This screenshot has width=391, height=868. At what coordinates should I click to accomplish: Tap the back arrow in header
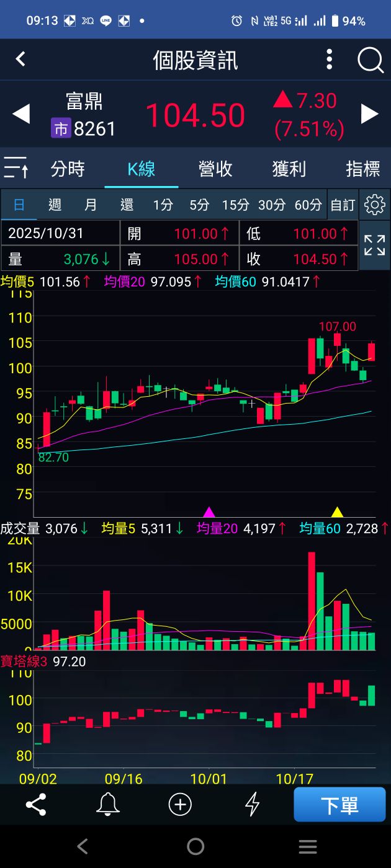click(20, 60)
